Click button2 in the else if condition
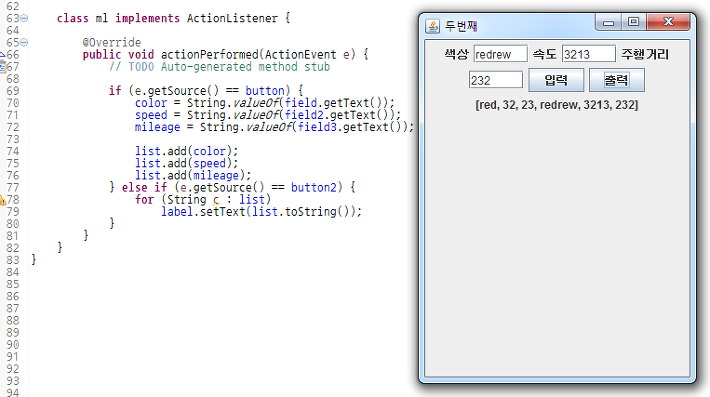The width and height of the screenshot is (710, 397). (x=313, y=187)
